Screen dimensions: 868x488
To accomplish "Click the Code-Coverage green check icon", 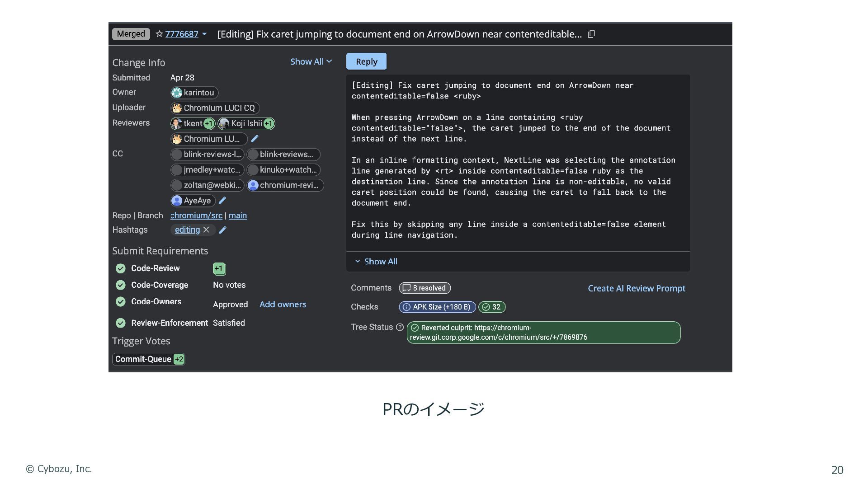I will coord(120,285).
